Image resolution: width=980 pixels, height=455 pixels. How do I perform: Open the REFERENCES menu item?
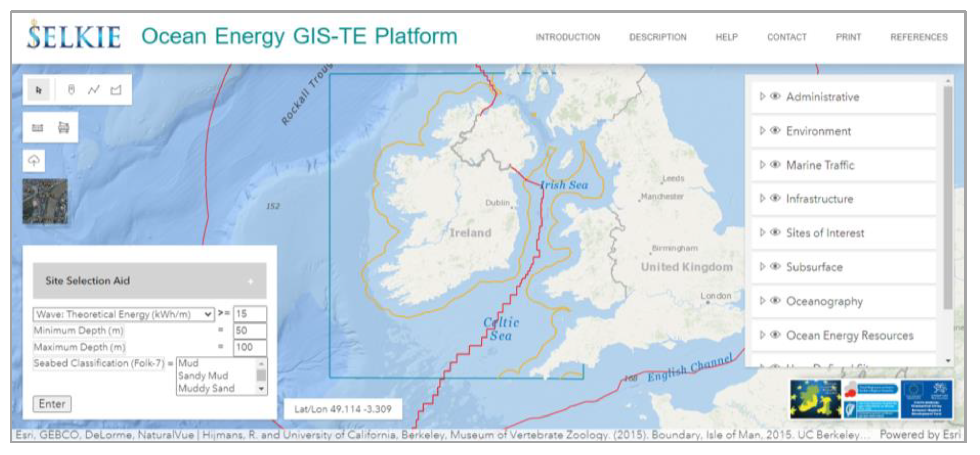click(919, 37)
